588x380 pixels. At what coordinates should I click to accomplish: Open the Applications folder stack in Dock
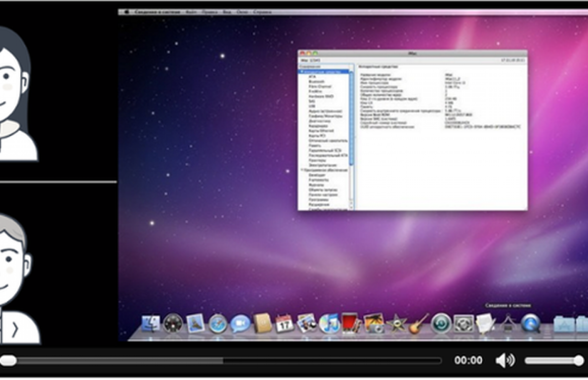coord(564,325)
